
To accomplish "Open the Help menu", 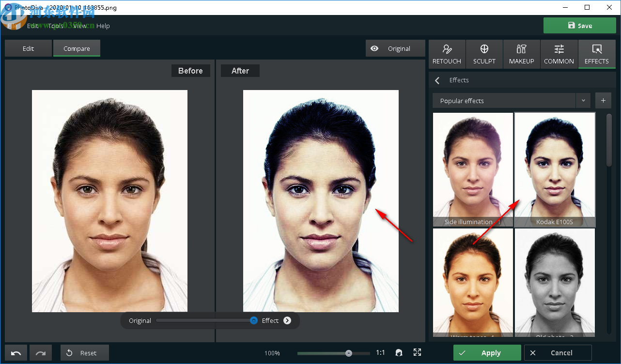I will coord(103,26).
